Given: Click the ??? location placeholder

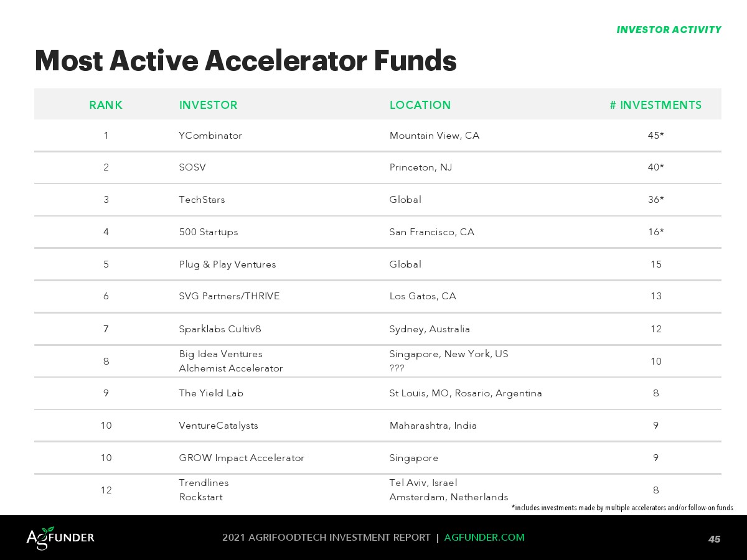Looking at the screenshot, I should pyautogui.click(x=397, y=368).
